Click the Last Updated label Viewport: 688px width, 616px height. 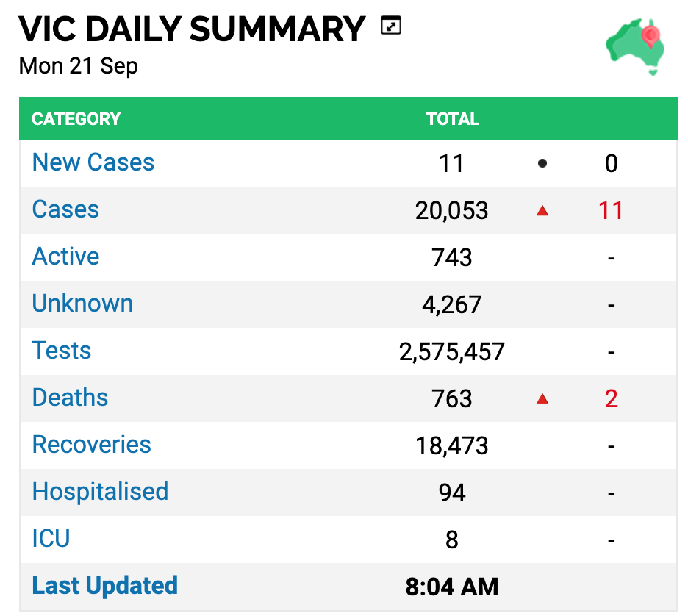(x=105, y=585)
